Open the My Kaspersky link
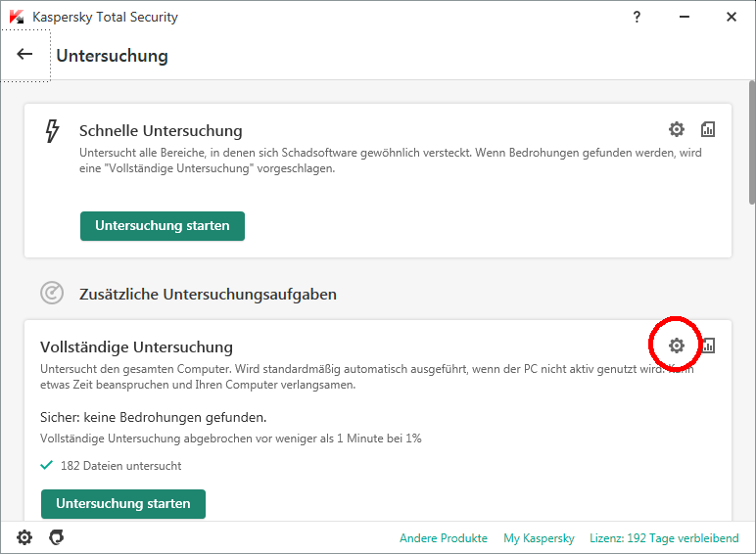 [539, 538]
